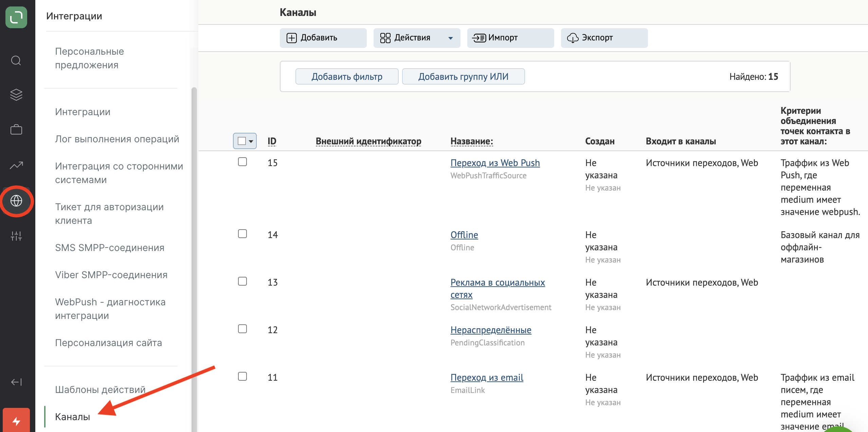Open the sliders settings icon
Screen dimensions: 868x432
[x=16, y=236]
